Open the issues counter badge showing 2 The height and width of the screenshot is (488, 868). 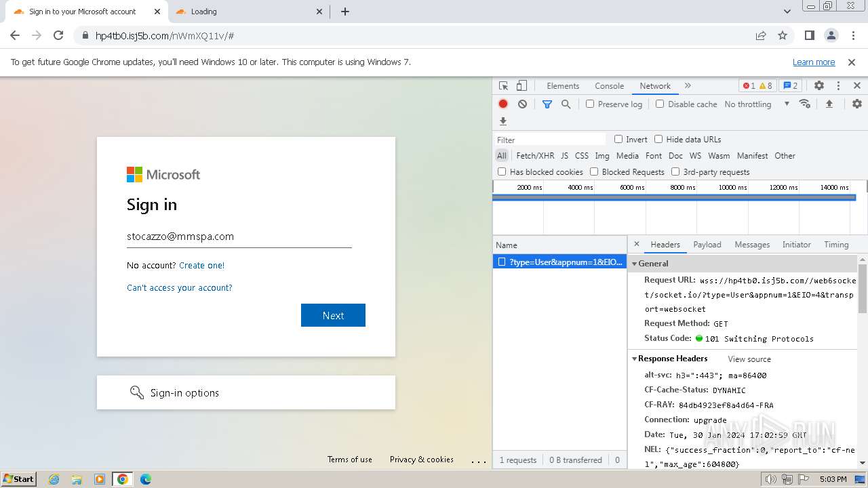tap(790, 86)
